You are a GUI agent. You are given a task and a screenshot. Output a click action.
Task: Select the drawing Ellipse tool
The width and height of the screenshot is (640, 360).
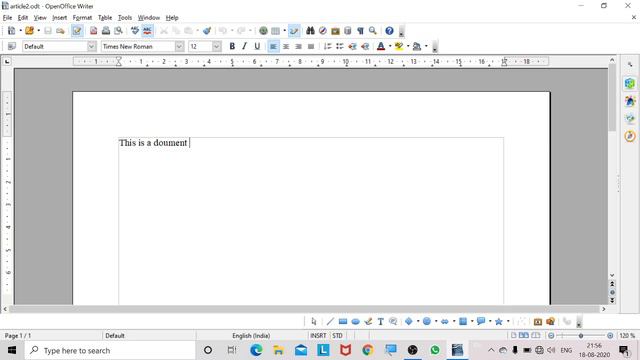coord(356,322)
